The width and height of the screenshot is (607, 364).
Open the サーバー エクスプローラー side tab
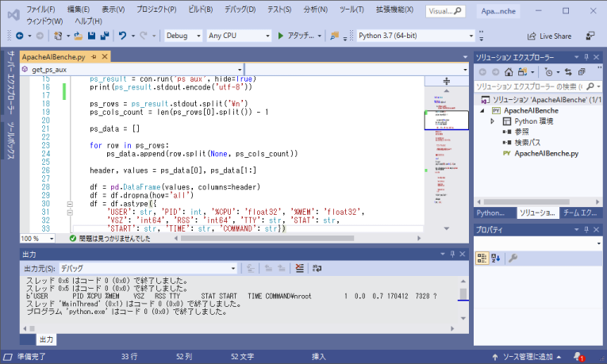pyautogui.click(x=10, y=82)
